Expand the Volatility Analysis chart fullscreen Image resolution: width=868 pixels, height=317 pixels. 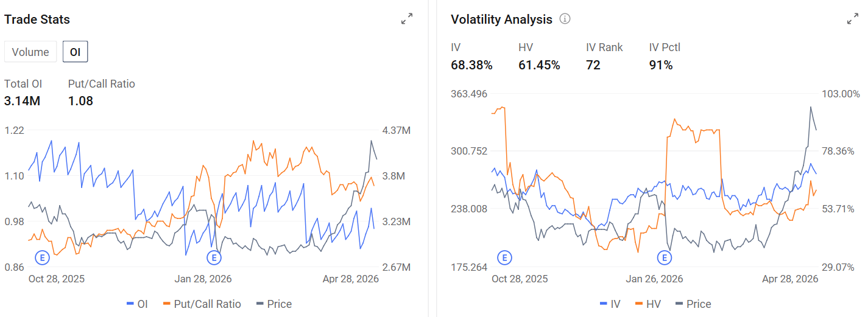tap(853, 19)
